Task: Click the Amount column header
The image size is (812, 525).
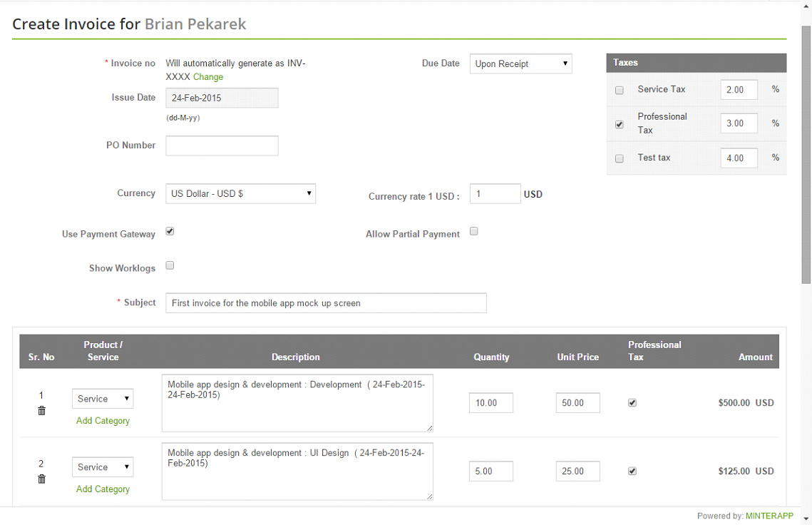Action: coord(756,357)
